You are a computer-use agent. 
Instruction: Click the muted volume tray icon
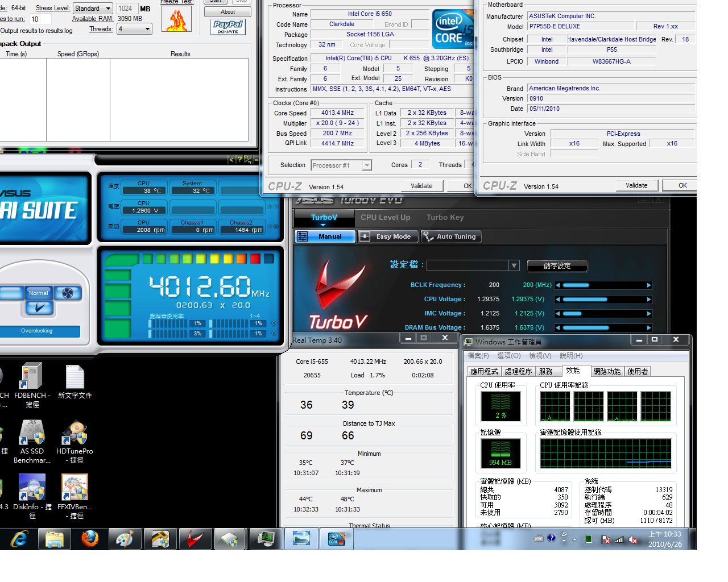[632, 539]
